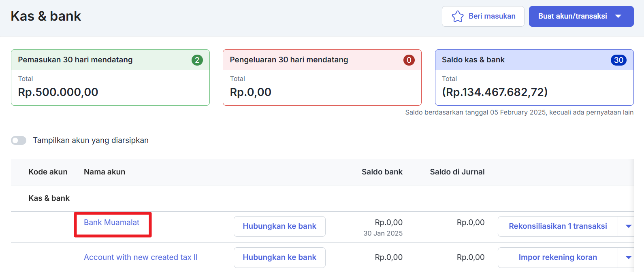Click Rekonsiliasikan 1 transaksi button
Viewport: 644px width, 272px height.
point(558,226)
